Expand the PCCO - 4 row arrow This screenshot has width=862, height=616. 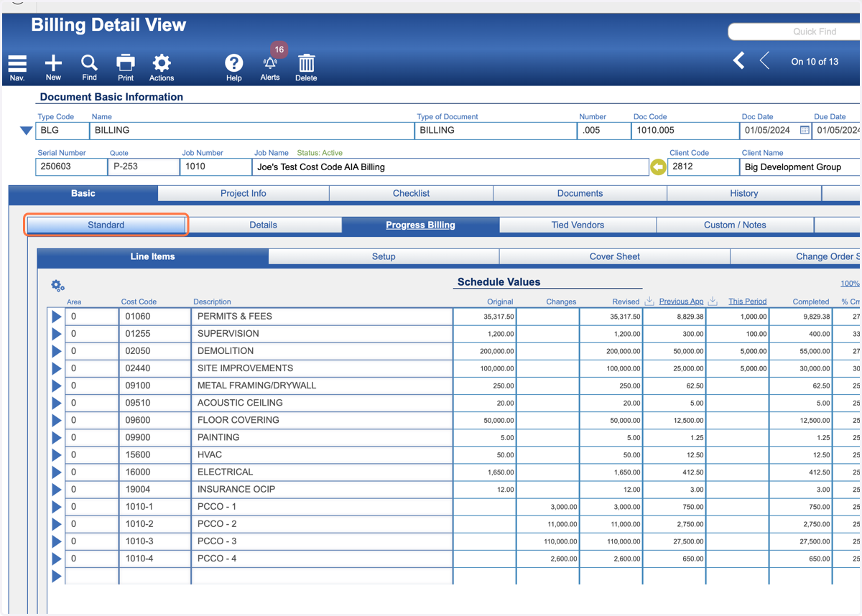coord(57,559)
